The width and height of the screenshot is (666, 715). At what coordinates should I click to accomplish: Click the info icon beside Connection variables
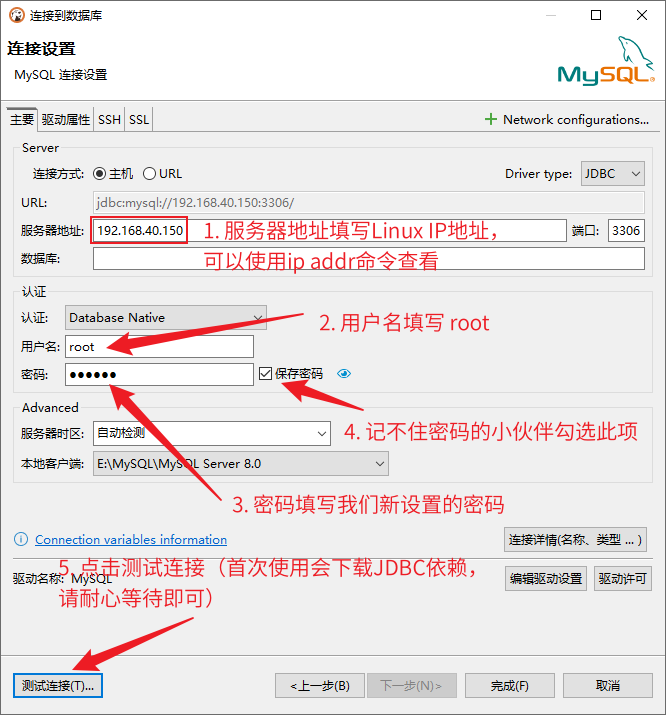21,539
